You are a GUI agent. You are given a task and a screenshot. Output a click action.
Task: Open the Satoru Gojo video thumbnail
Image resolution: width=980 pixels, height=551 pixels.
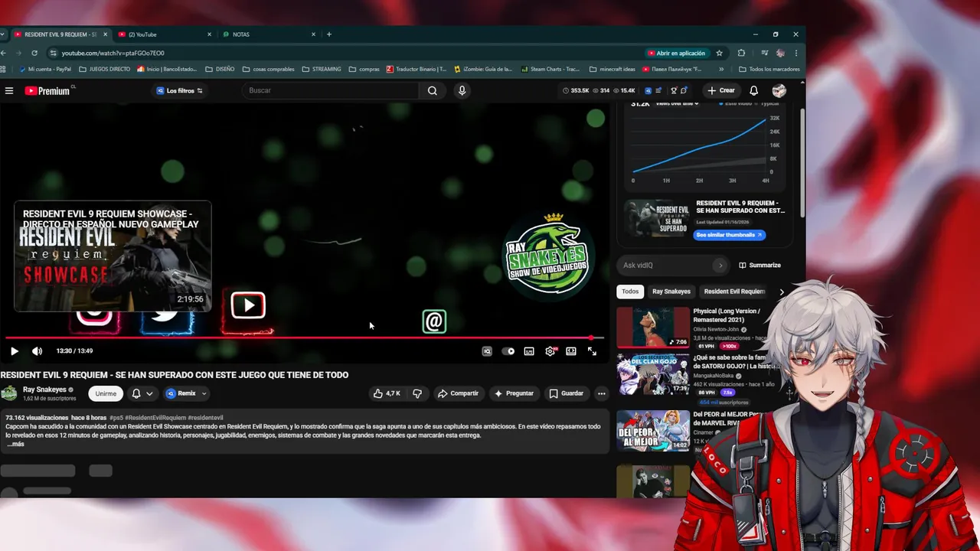click(x=653, y=374)
